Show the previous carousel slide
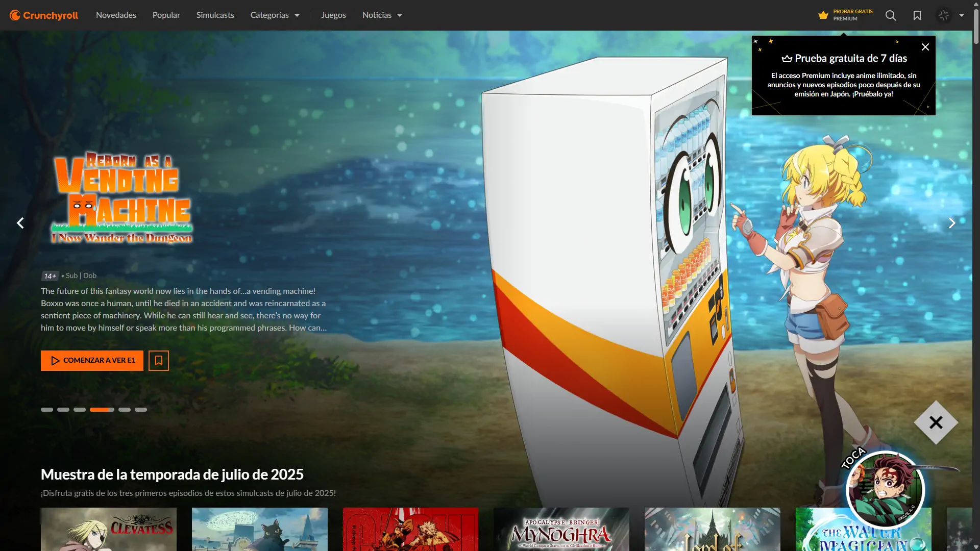980x551 pixels. [x=20, y=223]
